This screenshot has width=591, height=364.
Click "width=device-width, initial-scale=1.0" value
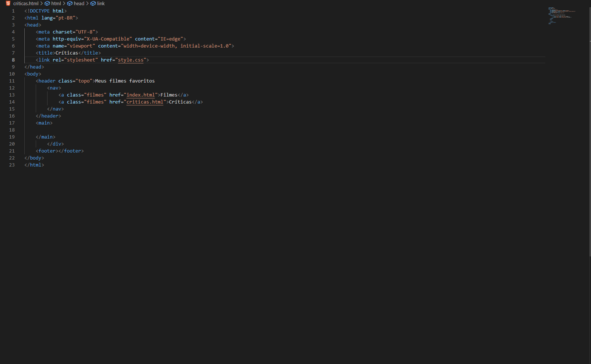(x=176, y=46)
